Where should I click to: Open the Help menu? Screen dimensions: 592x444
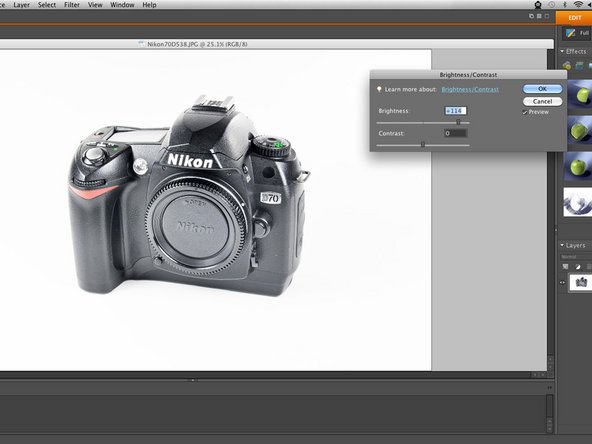tap(150, 5)
